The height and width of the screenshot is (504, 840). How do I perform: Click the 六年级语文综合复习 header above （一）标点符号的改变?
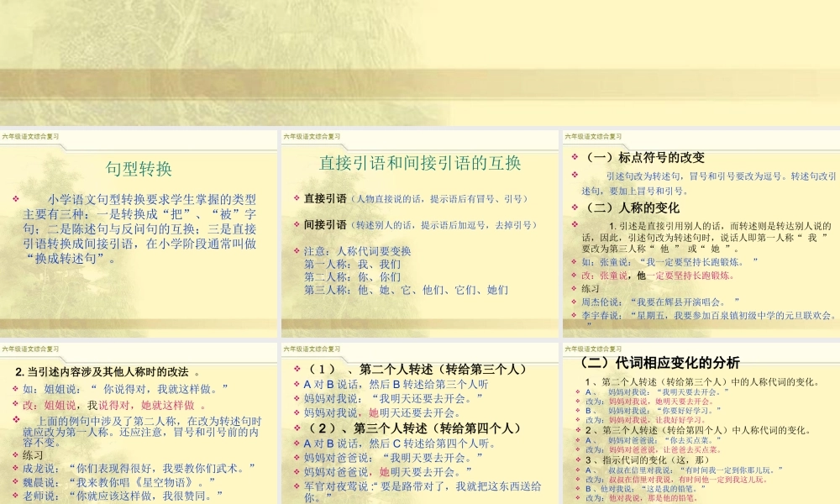[593, 137]
